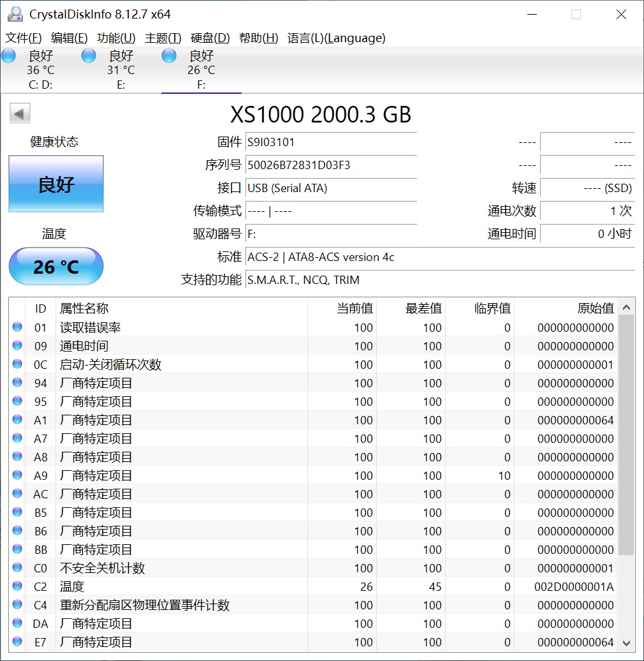Open the 编辑(E) menu
Image resolution: width=644 pixels, height=661 pixels.
tap(69, 38)
